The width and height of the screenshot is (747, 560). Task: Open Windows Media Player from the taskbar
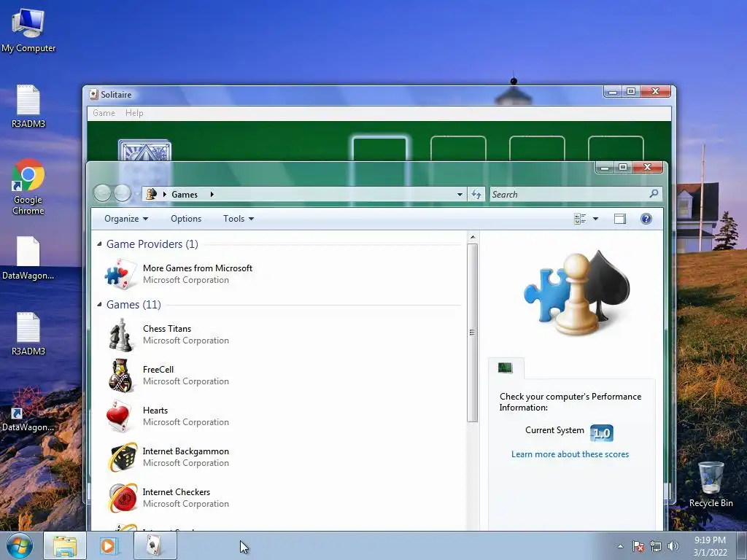tap(109, 545)
